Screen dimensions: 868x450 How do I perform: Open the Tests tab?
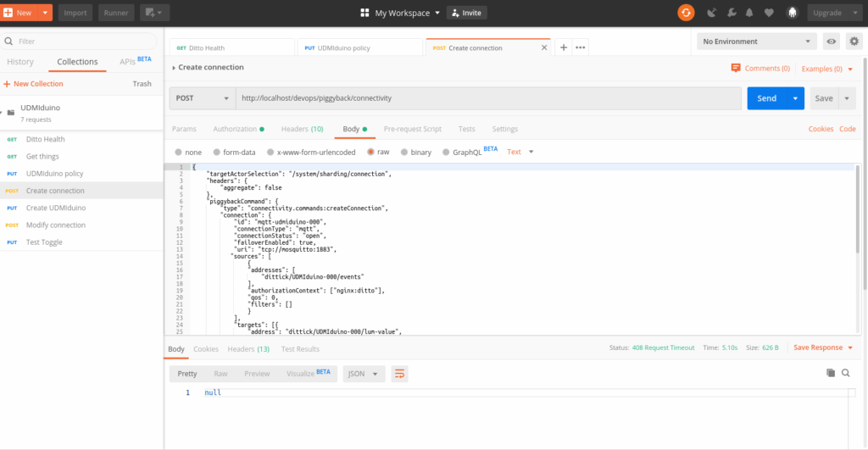click(x=467, y=129)
